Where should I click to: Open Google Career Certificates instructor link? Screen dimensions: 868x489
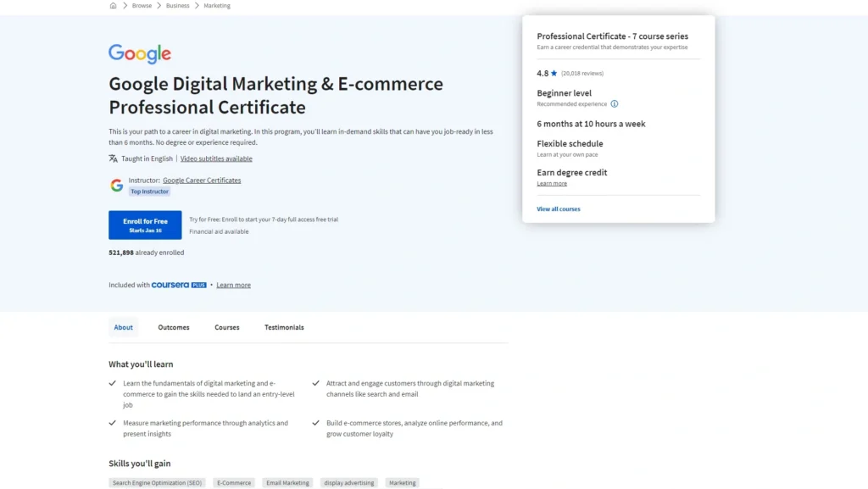[202, 181]
